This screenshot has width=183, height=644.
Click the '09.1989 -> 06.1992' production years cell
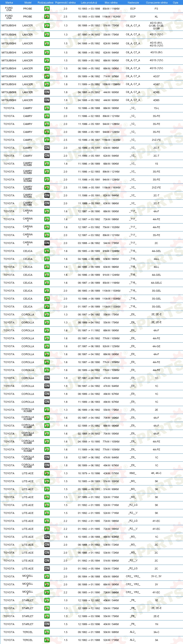(x=89, y=76)
